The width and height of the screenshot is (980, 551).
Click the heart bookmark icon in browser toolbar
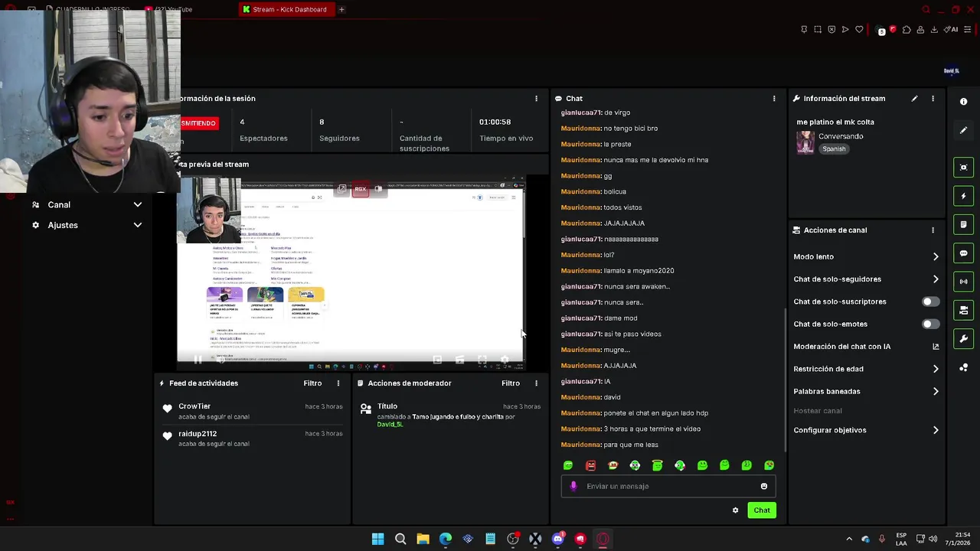(859, 30)
